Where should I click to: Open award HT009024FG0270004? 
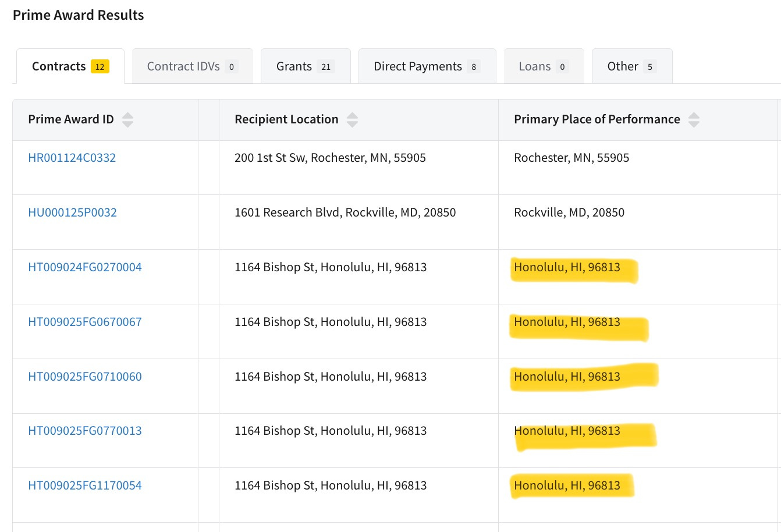pyautogui.click(x=85, y=267)
